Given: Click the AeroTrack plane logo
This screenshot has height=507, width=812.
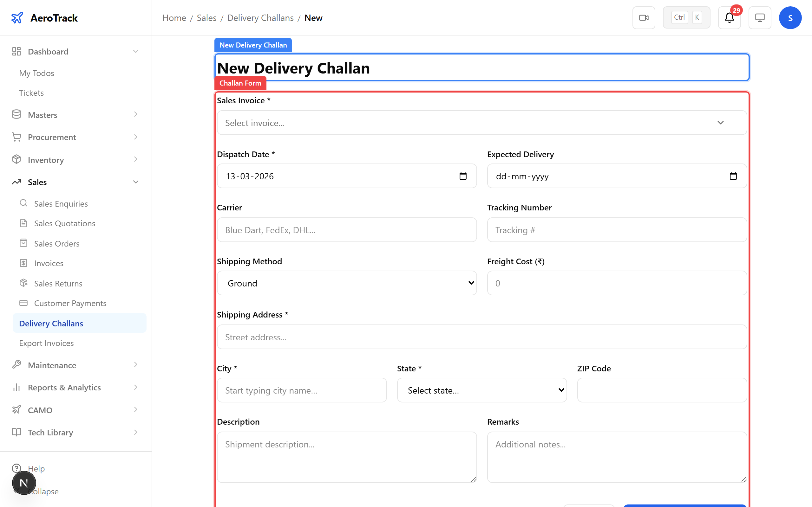Looking at the screenshot, I should (x=17, y=17).
